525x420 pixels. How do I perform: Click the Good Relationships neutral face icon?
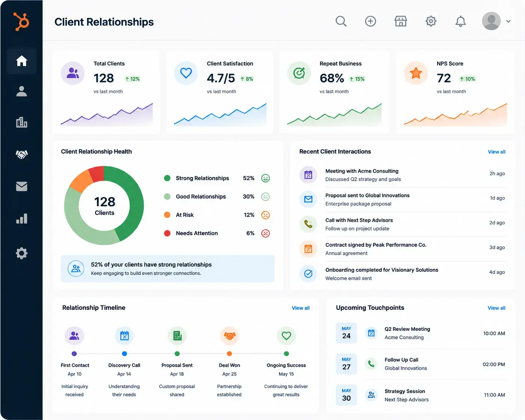(x=265, y=197)
